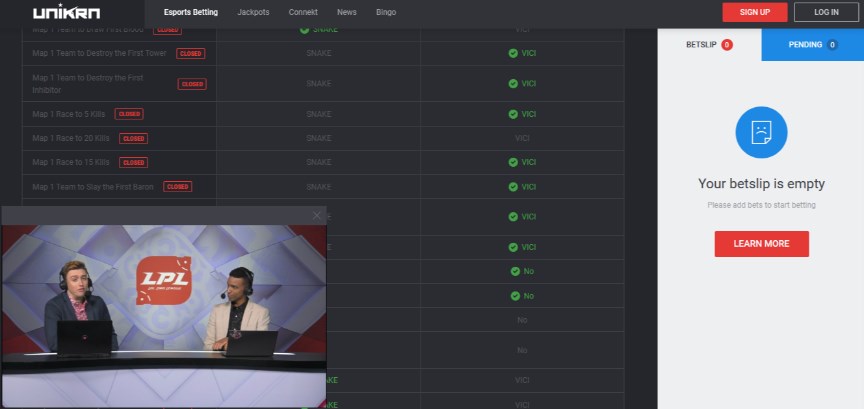864x409 pixels.
Task: Click 'Your betslip is empty' heading
Action: tap(762, 184)
